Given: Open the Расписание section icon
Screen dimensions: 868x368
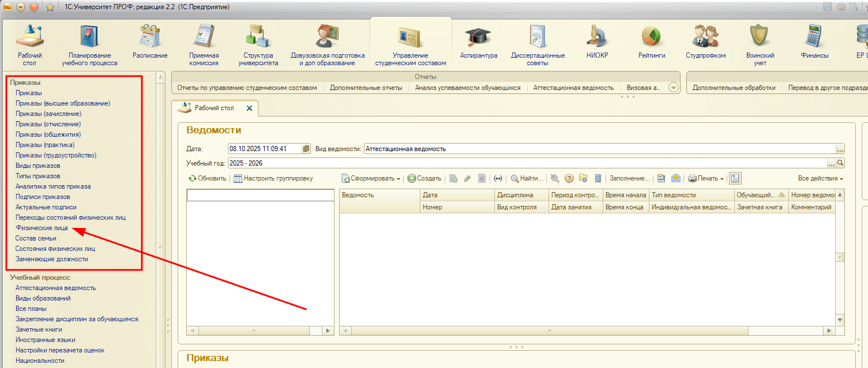Looking at the screenshot, I should coord(150,36).
